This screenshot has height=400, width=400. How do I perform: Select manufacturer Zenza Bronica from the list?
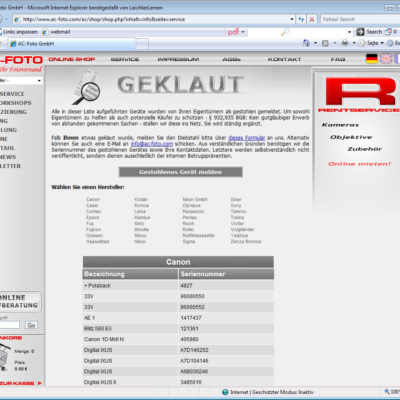pos(246,241)
